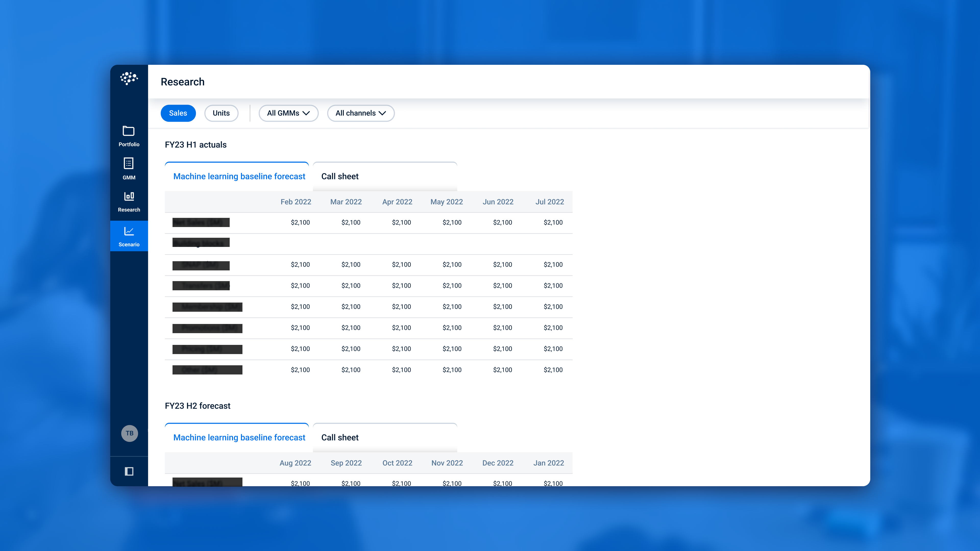The height and width of the screenshot is (551, 980).
Task: Select the Sales toggle pill
Action: coord(178,113)
